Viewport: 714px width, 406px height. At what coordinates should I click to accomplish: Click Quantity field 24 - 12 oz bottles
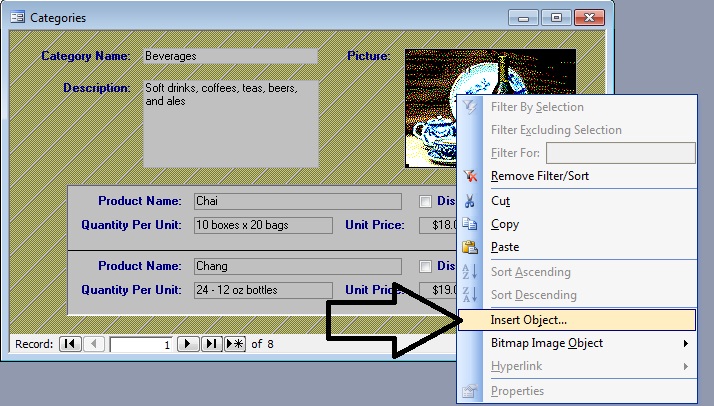point(263,290)
